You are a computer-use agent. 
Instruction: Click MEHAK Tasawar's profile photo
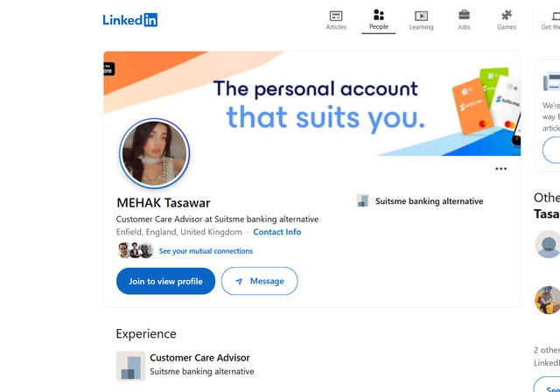pos(154,154)
